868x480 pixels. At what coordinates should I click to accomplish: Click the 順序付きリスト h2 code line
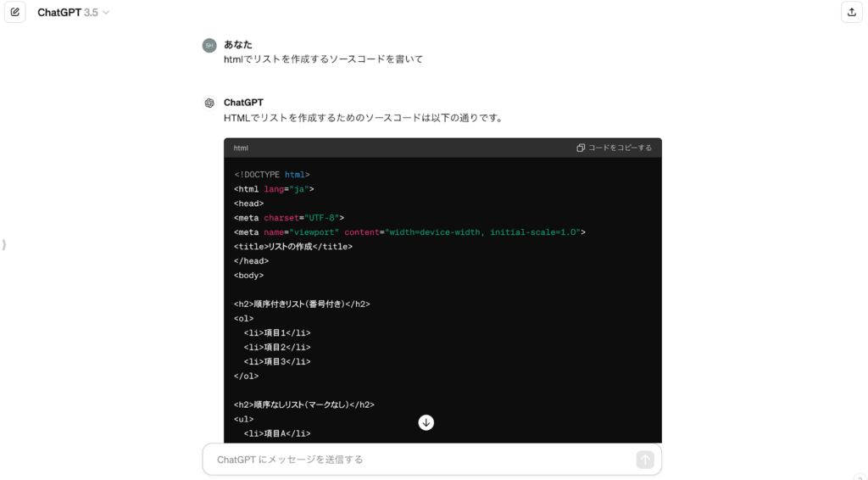tap(302, 304)
